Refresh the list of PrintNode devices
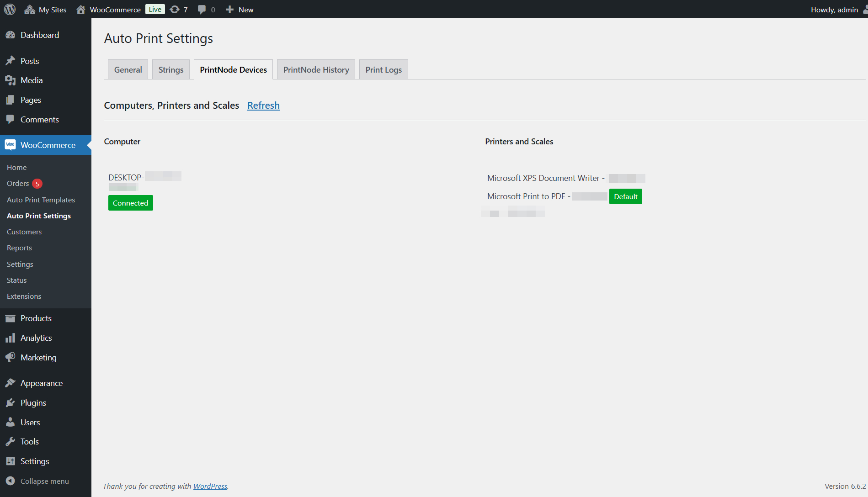Image resolution: width=868 pixels, height=497 pixels. click(263, 105)
